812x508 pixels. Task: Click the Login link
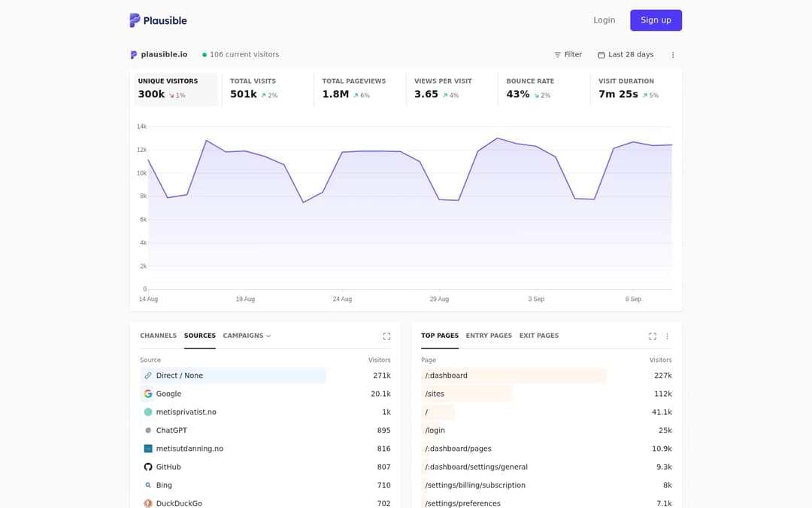click(x=604, y=20)
